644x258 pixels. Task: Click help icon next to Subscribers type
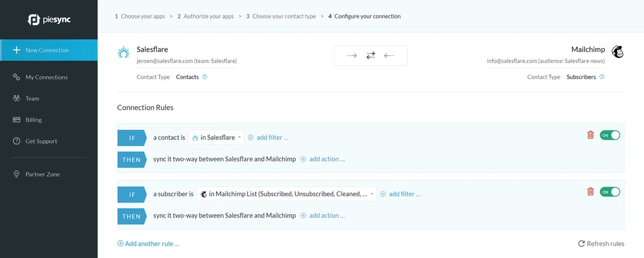pos(601,77)
